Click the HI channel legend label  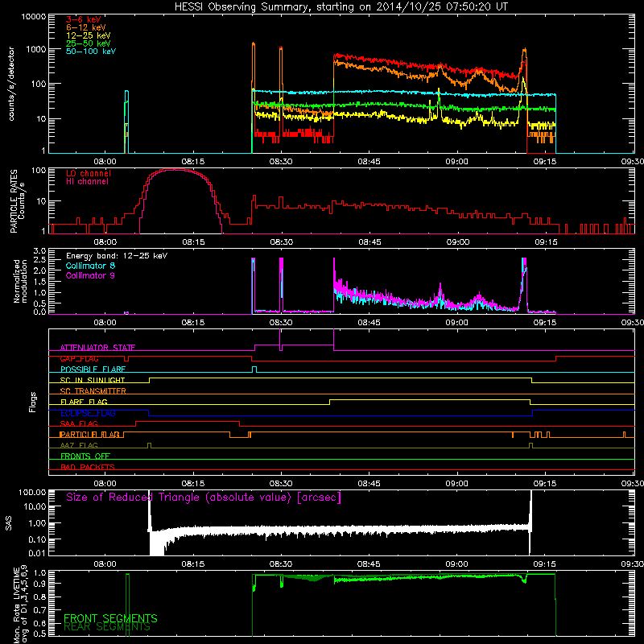coord(87,181)
